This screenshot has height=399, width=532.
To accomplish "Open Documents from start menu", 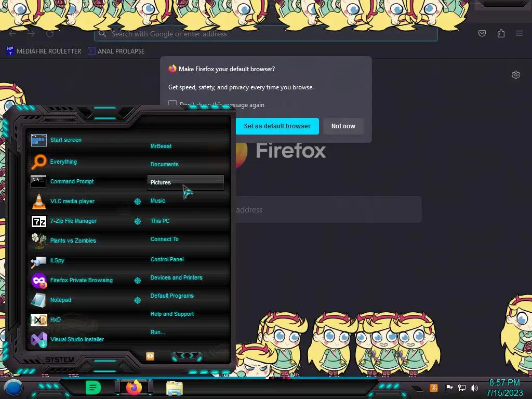I will [x=164, y=164].
